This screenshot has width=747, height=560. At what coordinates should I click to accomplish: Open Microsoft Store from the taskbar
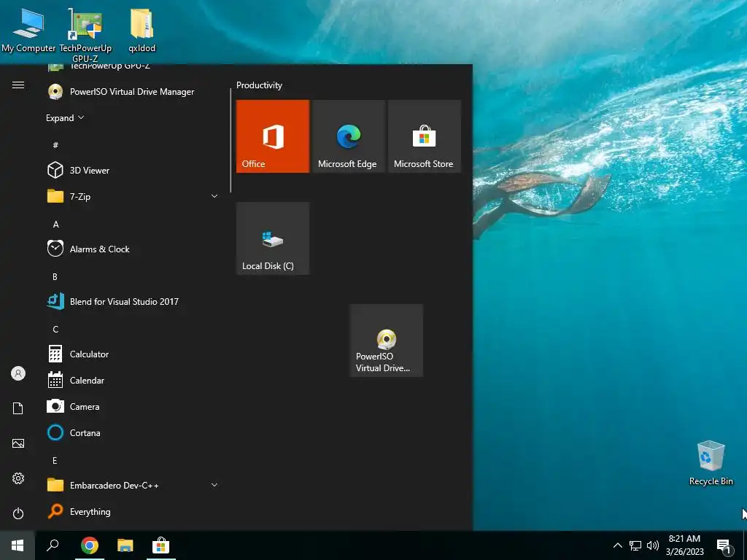tap(161, 545)
